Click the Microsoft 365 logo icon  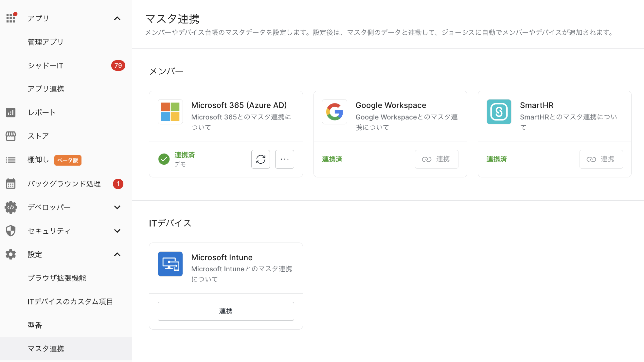(170, 112)
